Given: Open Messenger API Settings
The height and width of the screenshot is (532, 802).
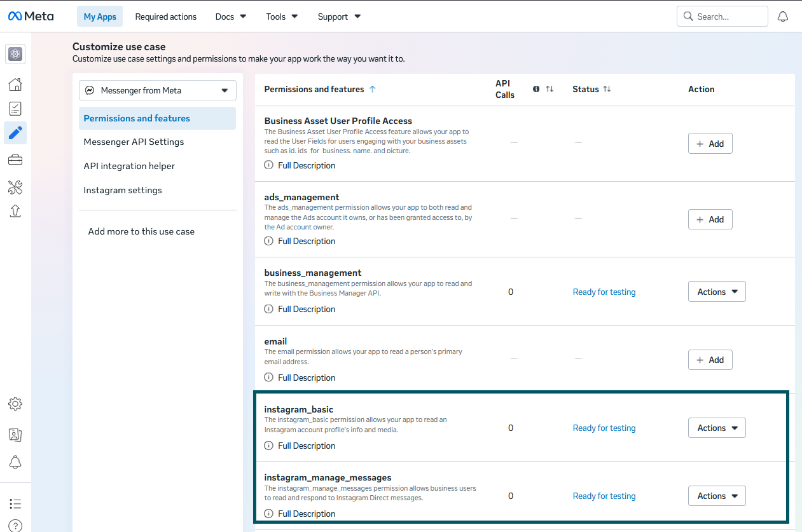Looking at the screenshot, I should [134, 142].
